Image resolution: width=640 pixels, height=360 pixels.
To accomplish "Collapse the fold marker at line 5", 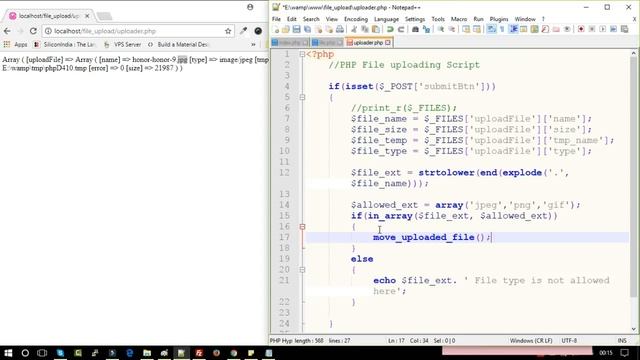I will pos(302,97).
